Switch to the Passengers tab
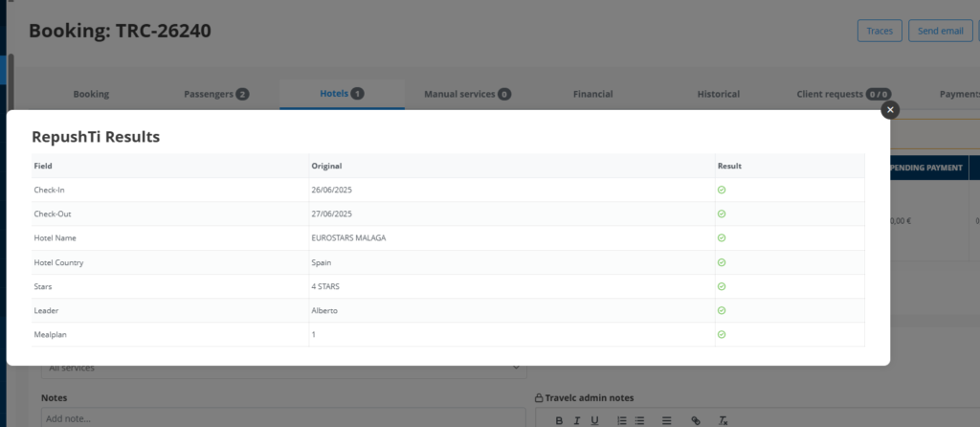 216,94
